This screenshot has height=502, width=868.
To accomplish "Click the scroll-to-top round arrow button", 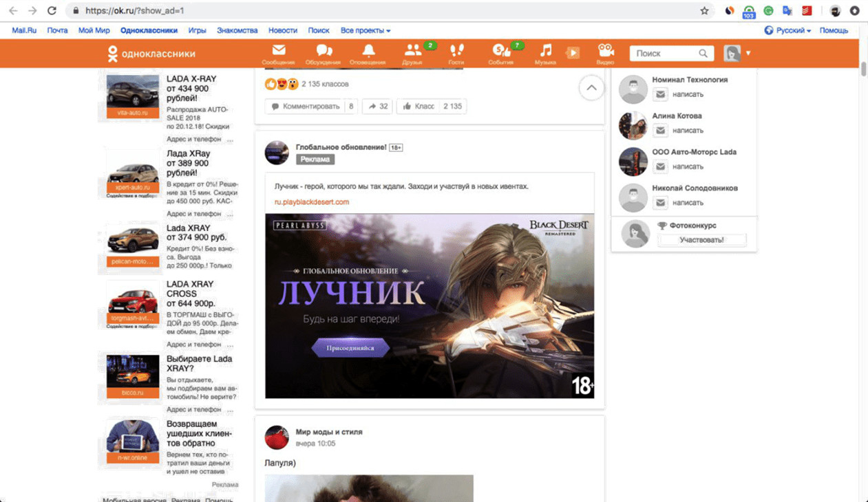I will click(x=591, y=88).
